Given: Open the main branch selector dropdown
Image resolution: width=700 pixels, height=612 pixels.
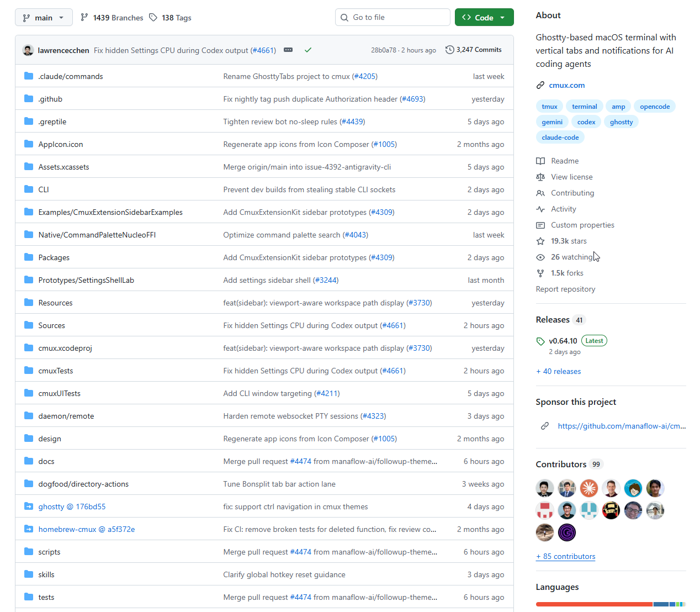Looking at the screenshot, I should pos(44,18).
